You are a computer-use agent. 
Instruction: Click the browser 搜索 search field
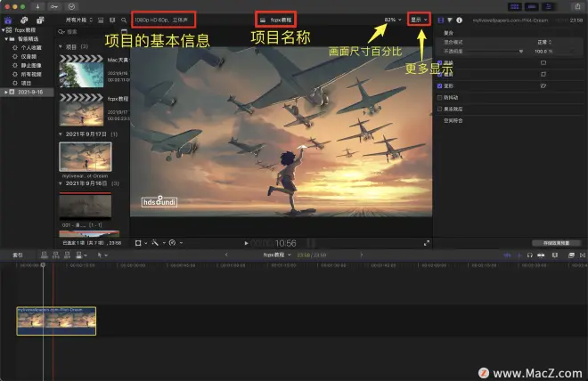tap(92, 32)
